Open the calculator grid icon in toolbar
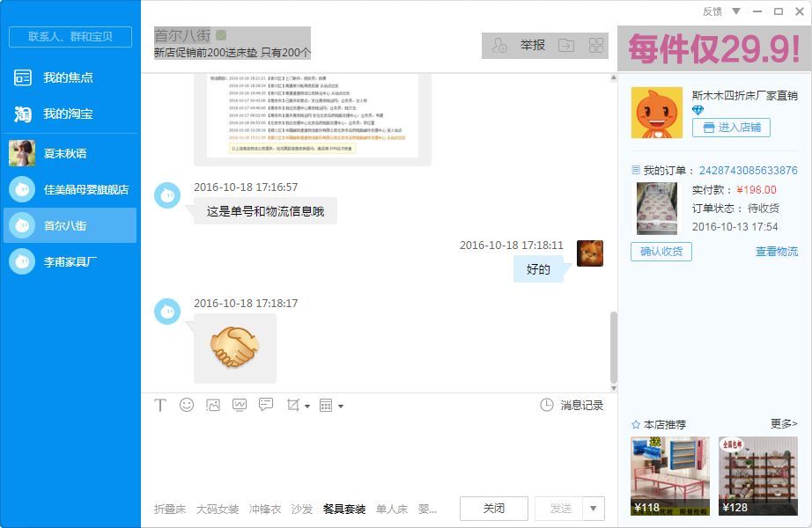 point(326,406)
